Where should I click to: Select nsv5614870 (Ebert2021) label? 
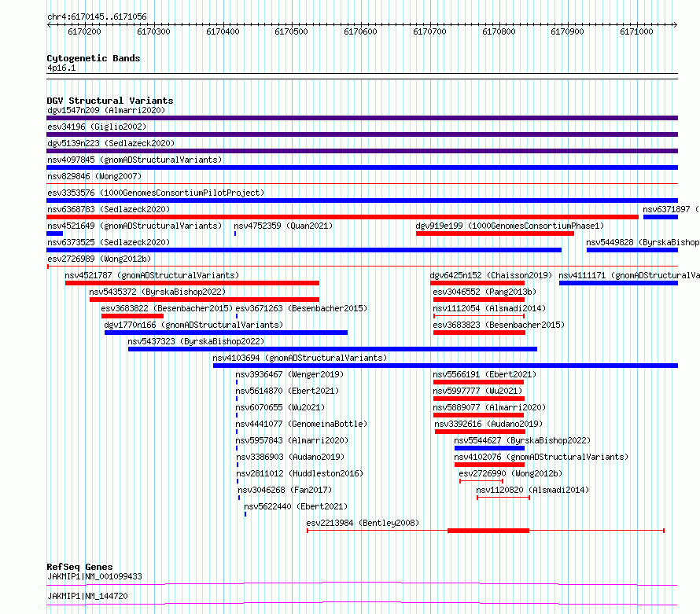click(x=288, y=391)
